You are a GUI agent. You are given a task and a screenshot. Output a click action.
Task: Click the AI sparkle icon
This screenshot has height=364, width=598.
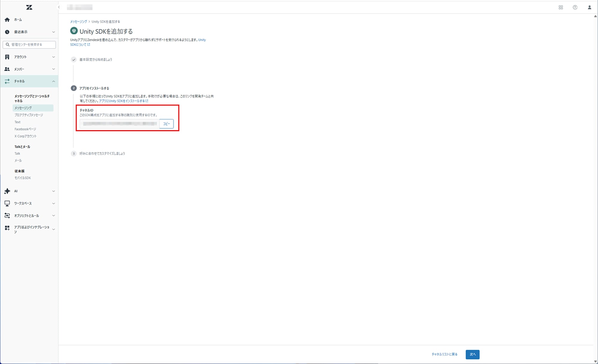[7, 191]
